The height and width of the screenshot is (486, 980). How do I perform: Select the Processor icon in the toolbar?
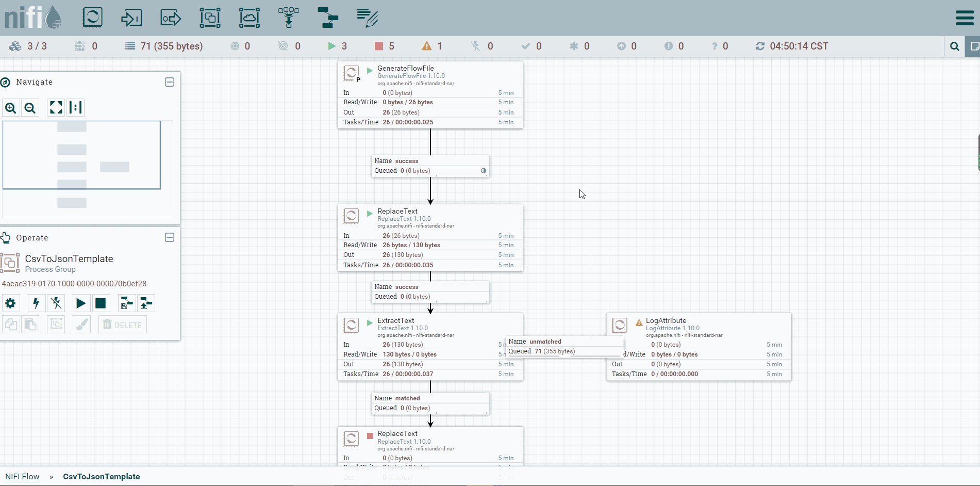pos(92,18)
